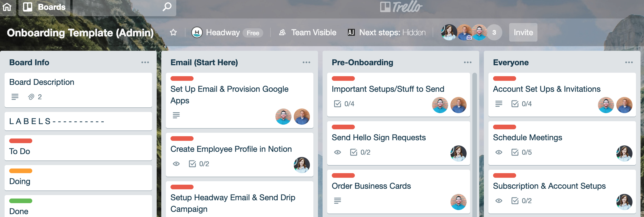Open the Email (Start Here) list menu
644x217 pixels.
tap(307, 62)
